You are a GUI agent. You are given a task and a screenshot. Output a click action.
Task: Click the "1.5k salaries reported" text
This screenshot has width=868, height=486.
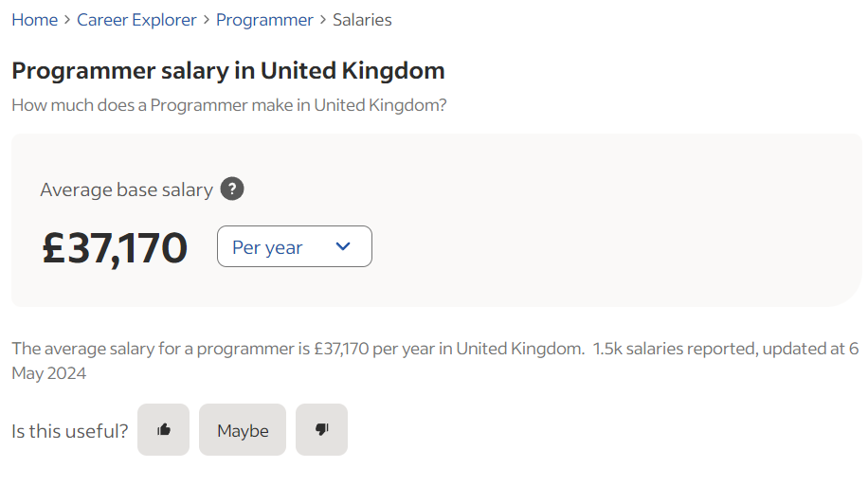pyautogui.click(x=674, y=349)
